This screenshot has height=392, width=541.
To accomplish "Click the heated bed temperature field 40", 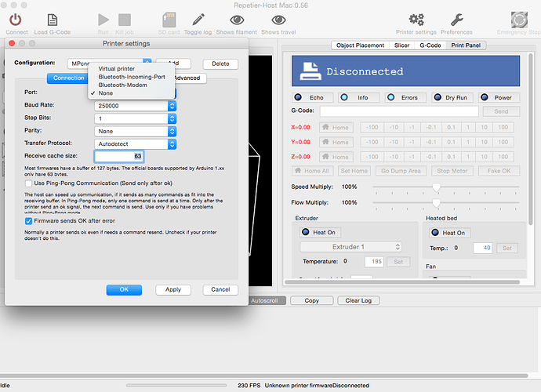I will (483, 248).
